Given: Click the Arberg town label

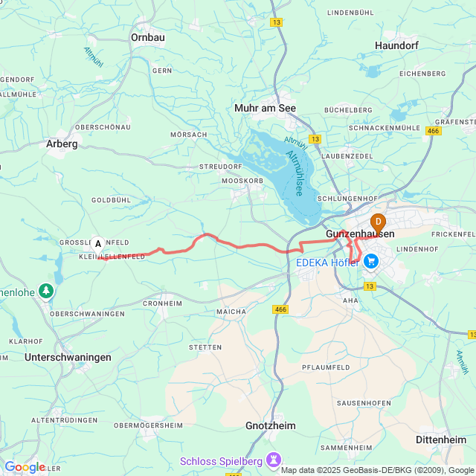Looking at the screenshot, I should coord(62,144).
